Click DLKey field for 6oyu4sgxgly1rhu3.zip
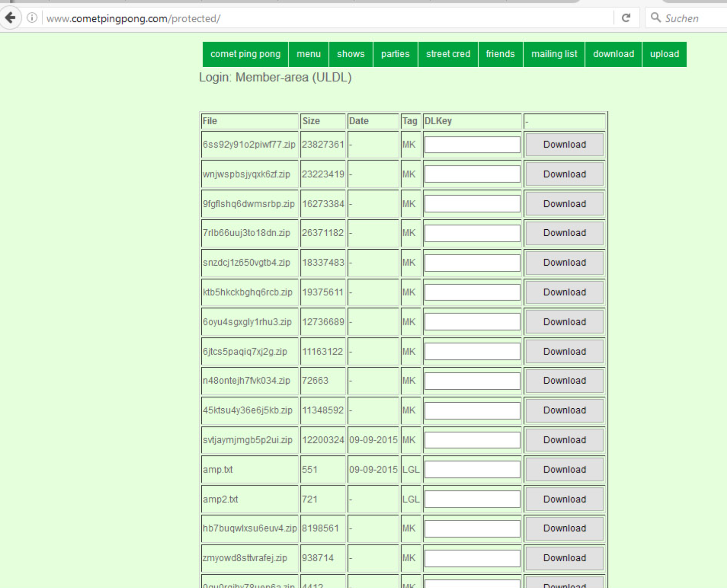727x588 pixels. (472, 322)
